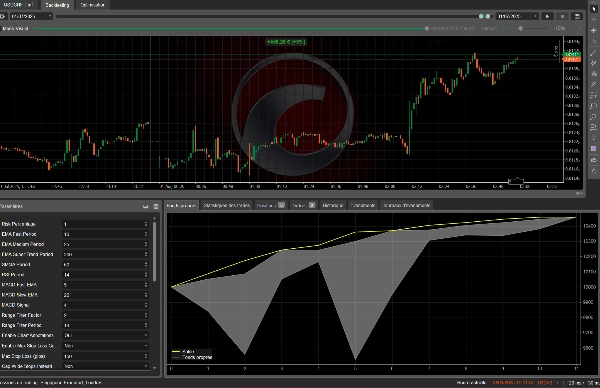This screenshot has width=600, height=388.
Task: Adjust the visual mode speed slider
Action: [x=520, y=28]
